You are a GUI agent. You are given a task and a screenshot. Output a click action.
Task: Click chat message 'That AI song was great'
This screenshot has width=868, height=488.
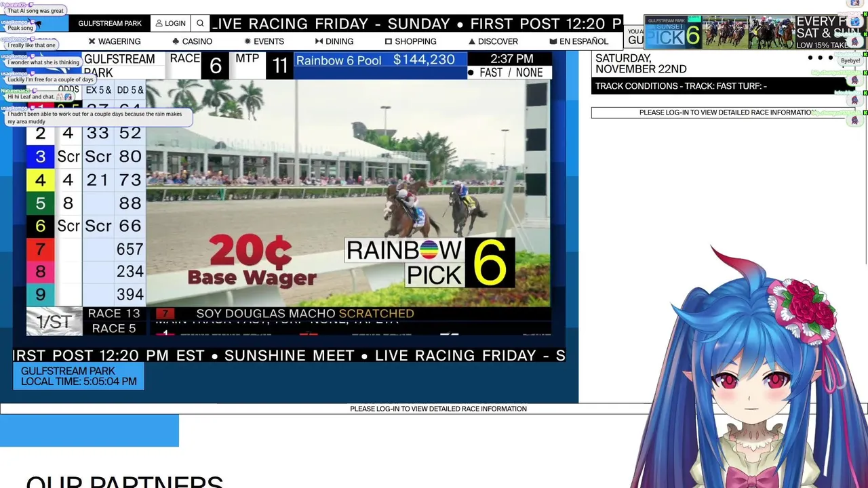35,11
